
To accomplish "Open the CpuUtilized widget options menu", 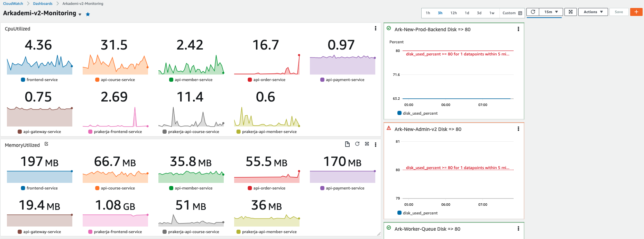I will click(x=376, y=28).
